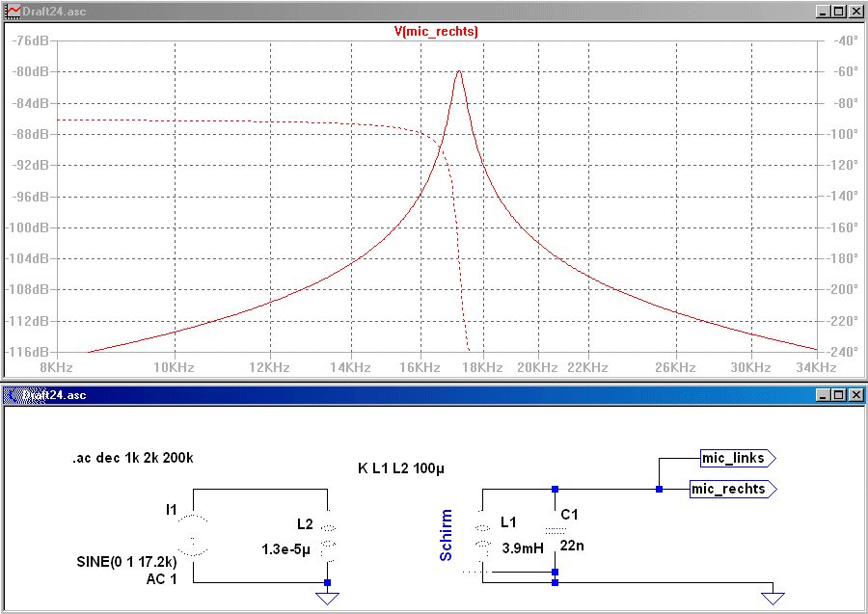The image size is (868, 614).
Task: Click the ground symbol below L2
Action: click(x=327, y=598)
